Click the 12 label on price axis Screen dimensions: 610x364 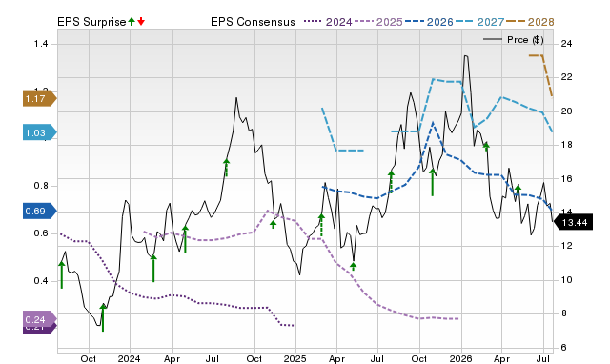(x=566, y=246)
